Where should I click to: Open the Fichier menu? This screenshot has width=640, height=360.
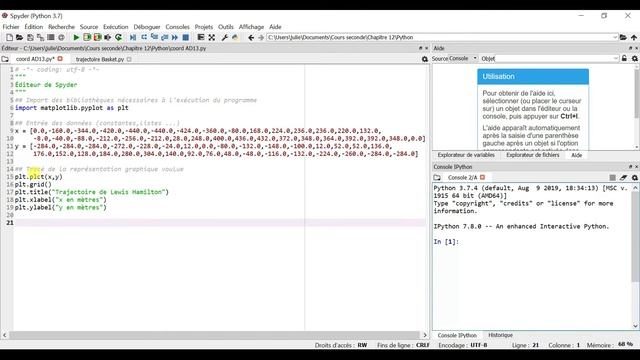click(11, 27)
